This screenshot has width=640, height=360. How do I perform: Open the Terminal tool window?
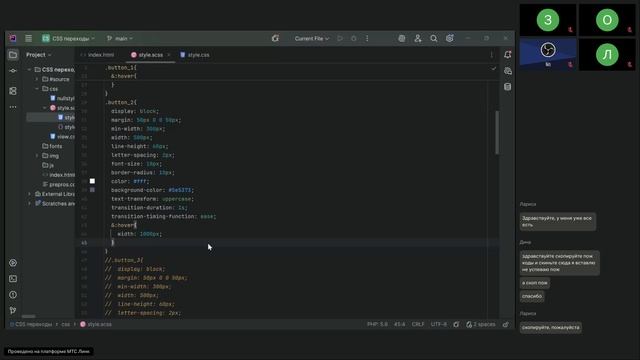(x=13, y=279)
